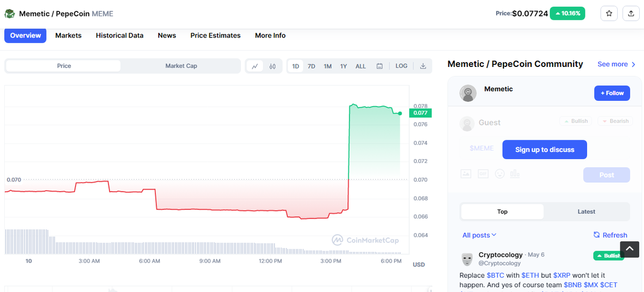Click the $CET ticker link
The height and width of the screenshot is (292, 644).
pyautogui.click(x=609, y=284)
